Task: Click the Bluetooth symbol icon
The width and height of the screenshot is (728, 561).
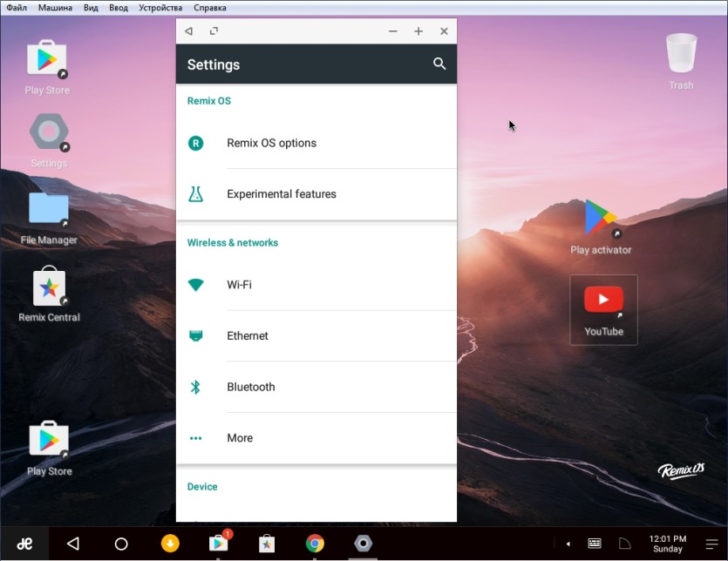Action: point(195,387)
